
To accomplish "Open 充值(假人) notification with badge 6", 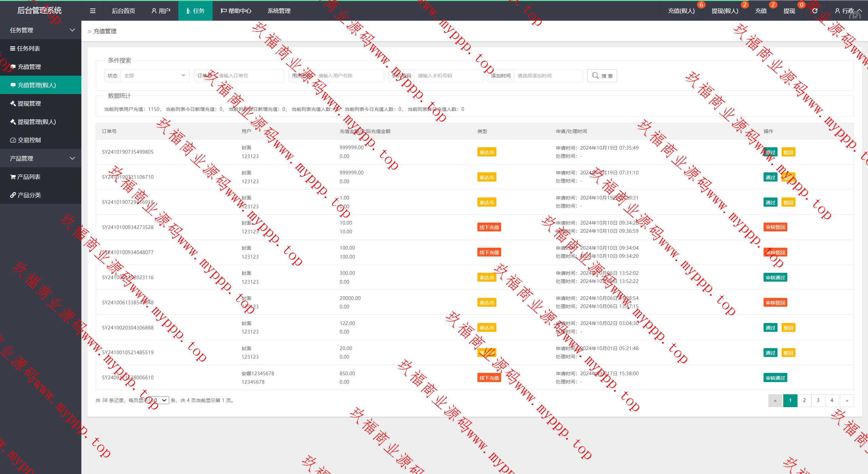I will pos(681,11).
